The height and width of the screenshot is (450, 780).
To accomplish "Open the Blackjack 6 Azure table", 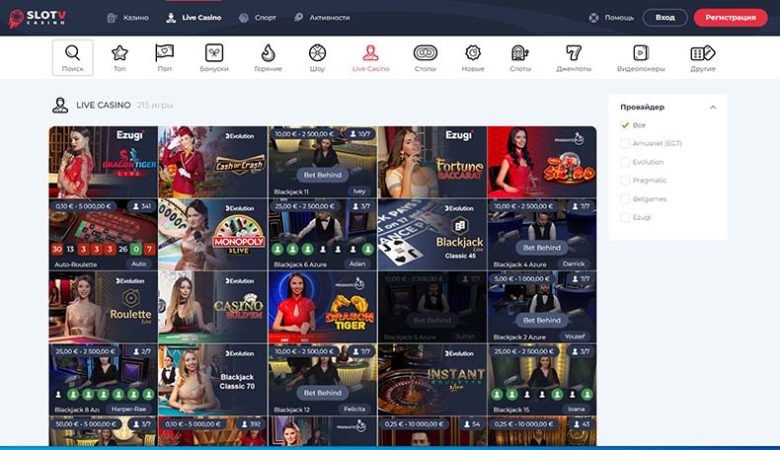I will pyautogui.click(x=322, y=235).
